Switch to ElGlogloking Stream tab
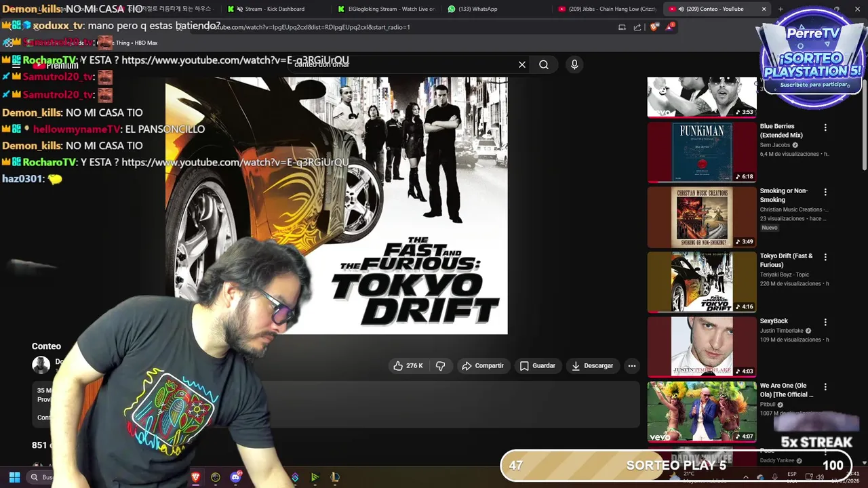This screenshot has height=488, width=868. [x=386, y=9]
